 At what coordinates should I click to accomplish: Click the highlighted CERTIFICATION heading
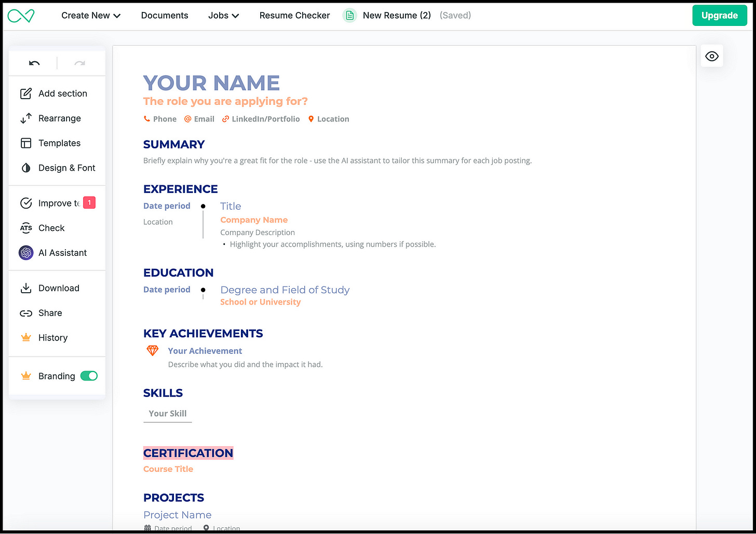188,453
